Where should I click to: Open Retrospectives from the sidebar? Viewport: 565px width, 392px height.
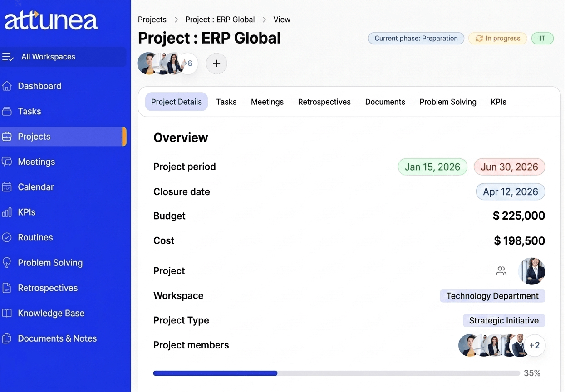point(63,288)
